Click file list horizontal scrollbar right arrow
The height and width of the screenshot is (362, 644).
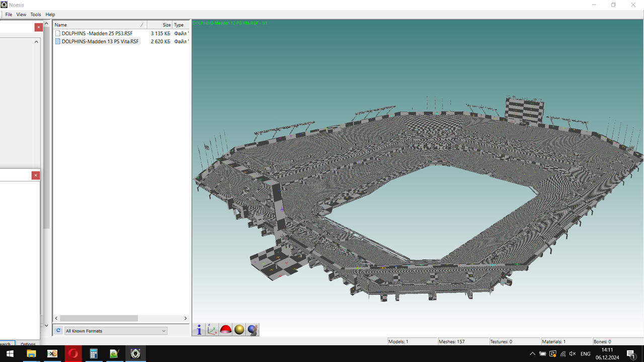click(185, 318)
